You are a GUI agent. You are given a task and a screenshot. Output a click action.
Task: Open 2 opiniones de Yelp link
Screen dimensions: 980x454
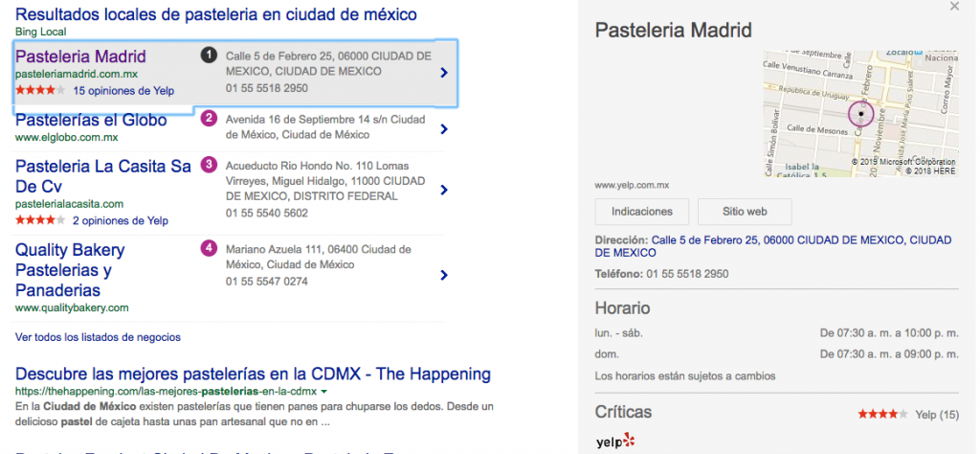120,220
